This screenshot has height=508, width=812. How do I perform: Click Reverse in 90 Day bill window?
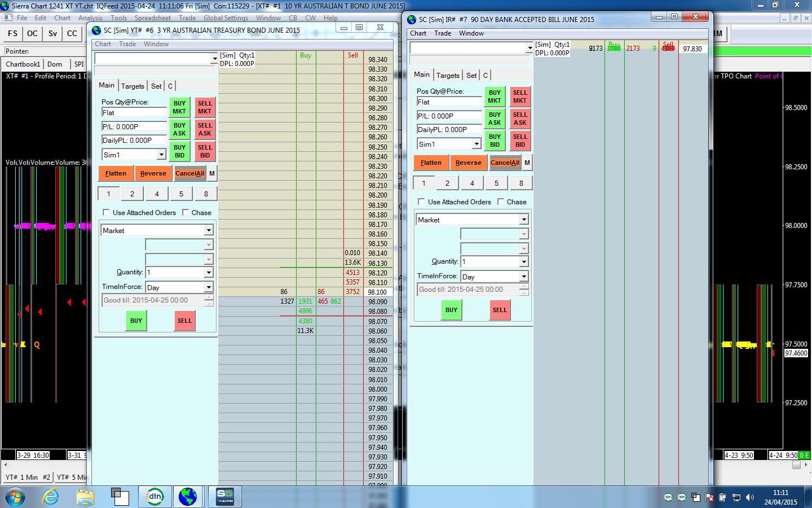pos(469,163)
